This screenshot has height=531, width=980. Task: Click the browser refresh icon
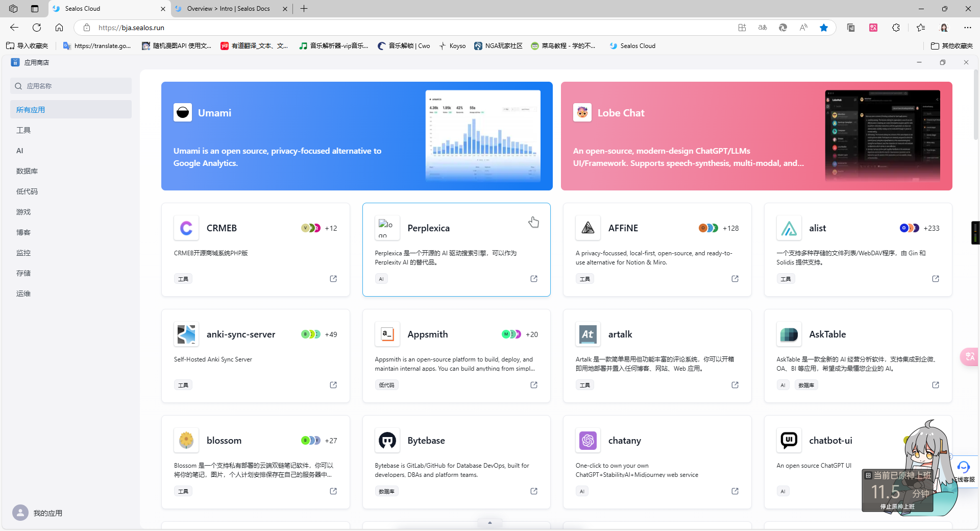point(37,28)
